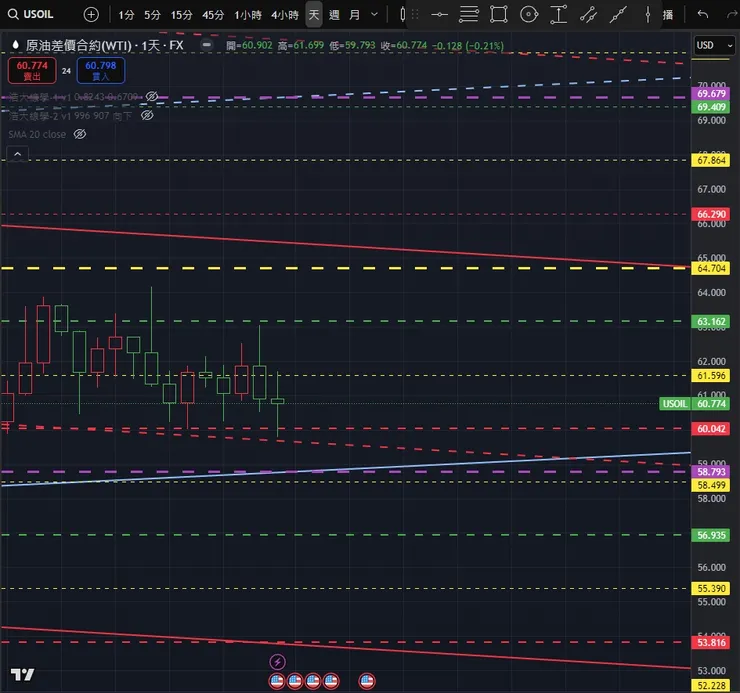Redo the last action
This screenshot has height=693, width=740.
732,15
